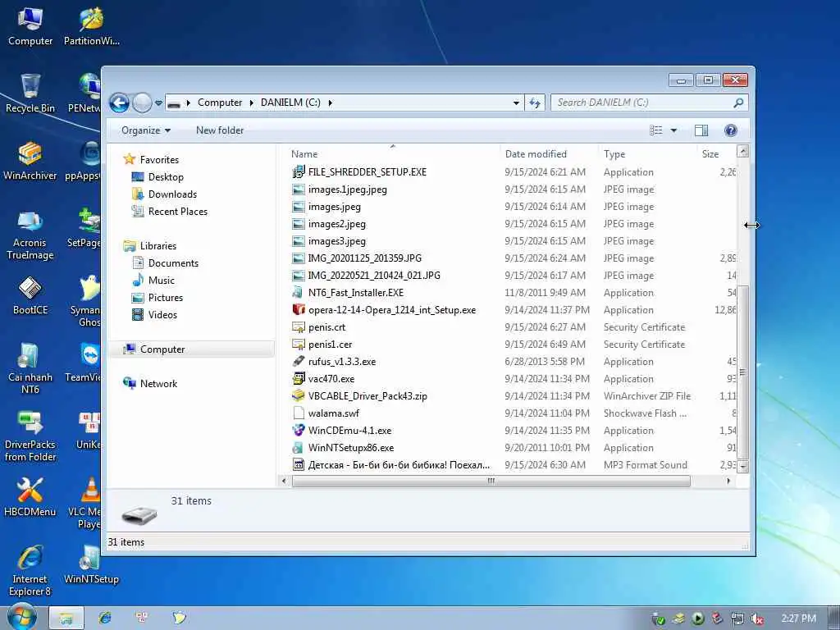Select opera-12-14 setup file icon
This screenshot has width=840, height=630.
(x=299, y=309)
